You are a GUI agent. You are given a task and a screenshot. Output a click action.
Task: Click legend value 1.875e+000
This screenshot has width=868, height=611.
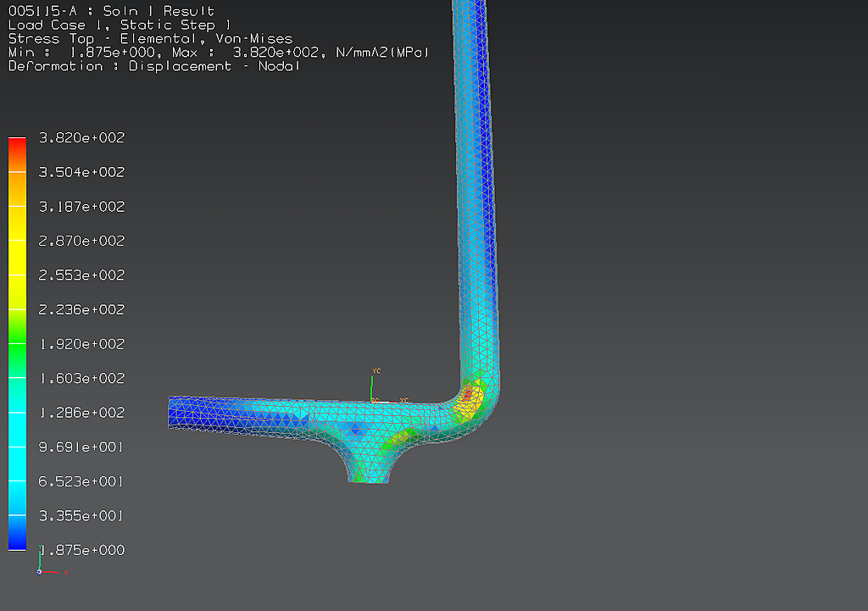click(82, 550)
